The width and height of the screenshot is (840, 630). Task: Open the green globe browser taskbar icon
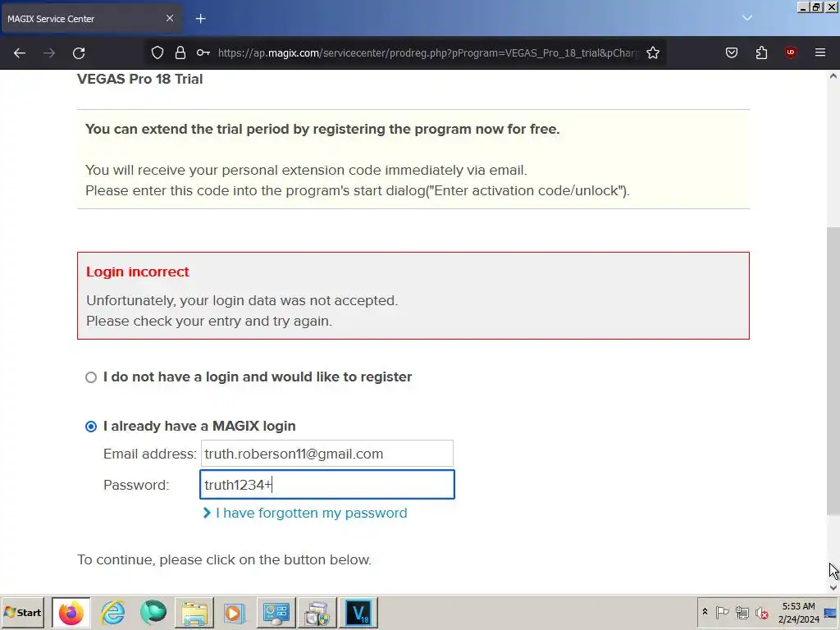153,613
